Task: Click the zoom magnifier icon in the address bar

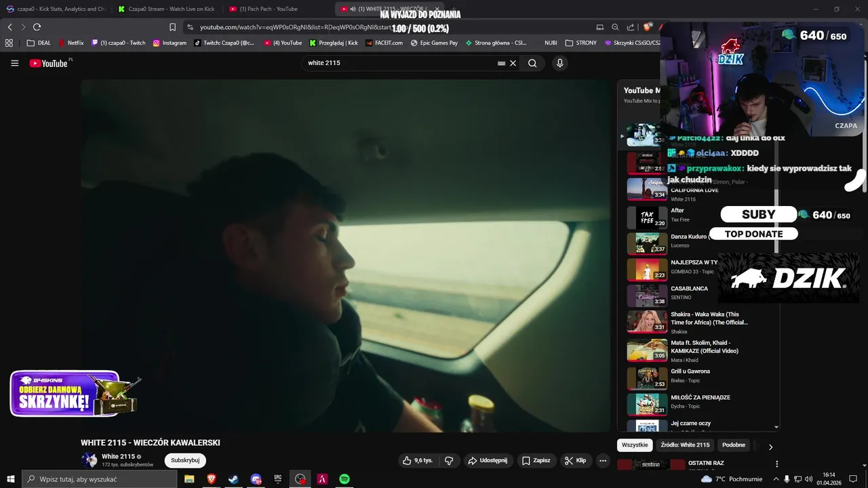Action: 615,27
